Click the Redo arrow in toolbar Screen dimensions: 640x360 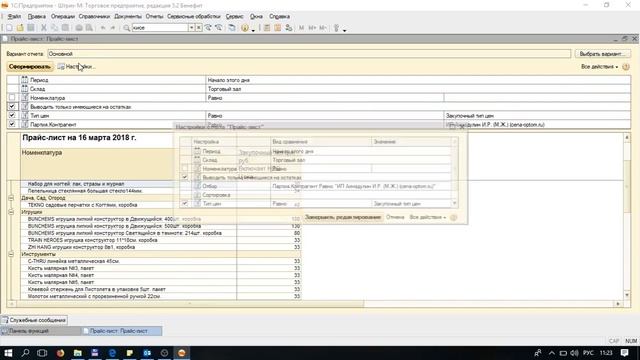point(113,28)
